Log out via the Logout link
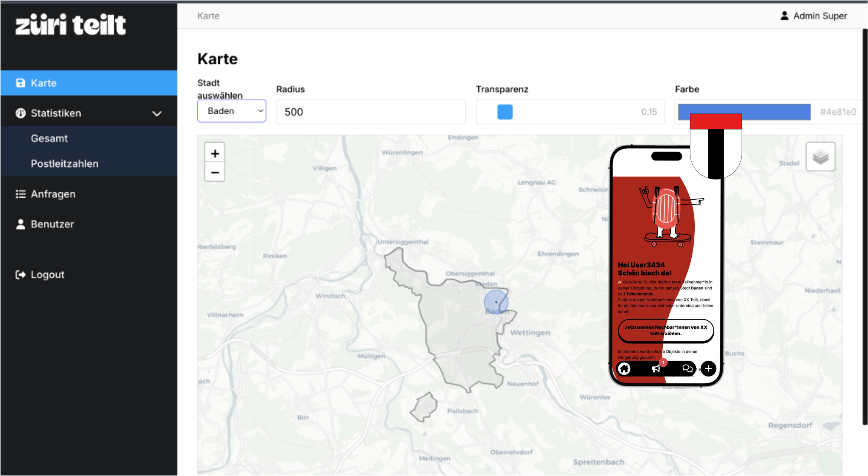This screenshot has width=868, height=476. (47, 275)
